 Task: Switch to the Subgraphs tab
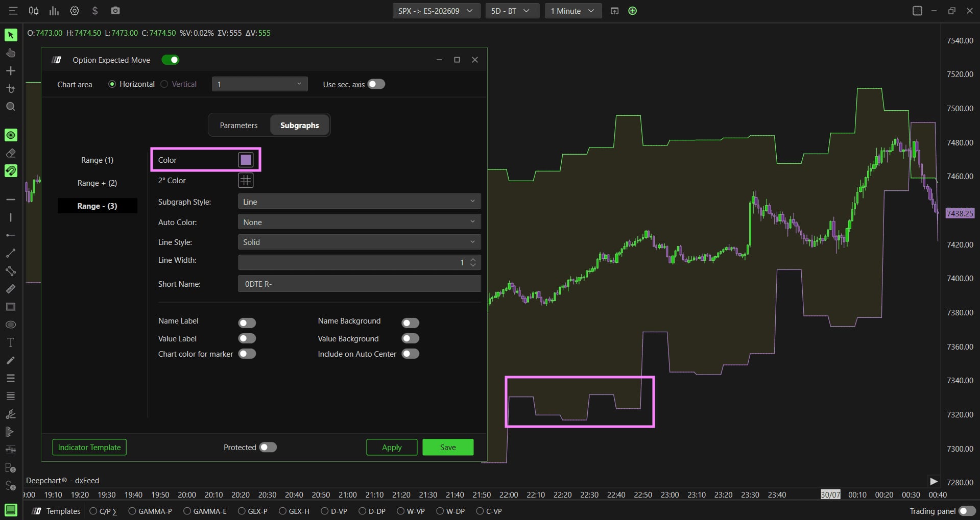(x=300, y=125)
